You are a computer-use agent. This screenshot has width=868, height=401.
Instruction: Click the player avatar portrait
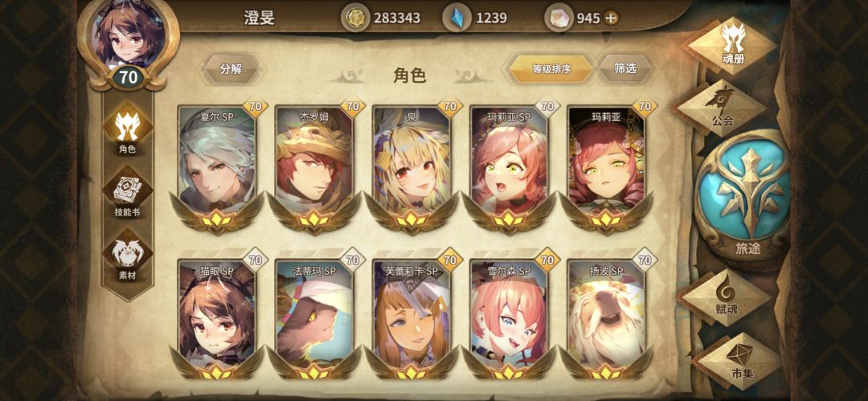tap(128, 35)
